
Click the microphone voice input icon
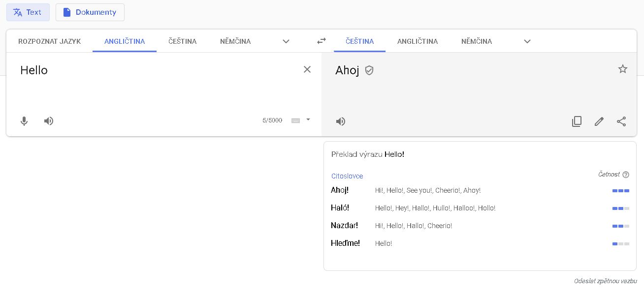coord(24,121)
